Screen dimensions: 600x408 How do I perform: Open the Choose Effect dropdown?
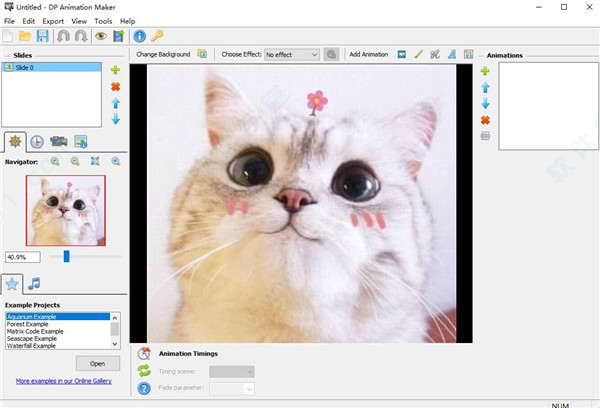coord(292,54)
